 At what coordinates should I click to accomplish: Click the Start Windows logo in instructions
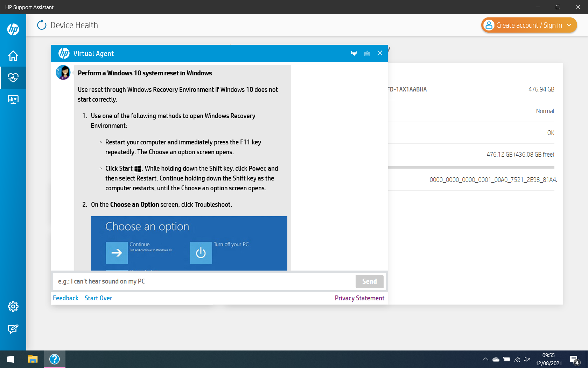pos(138,169)
